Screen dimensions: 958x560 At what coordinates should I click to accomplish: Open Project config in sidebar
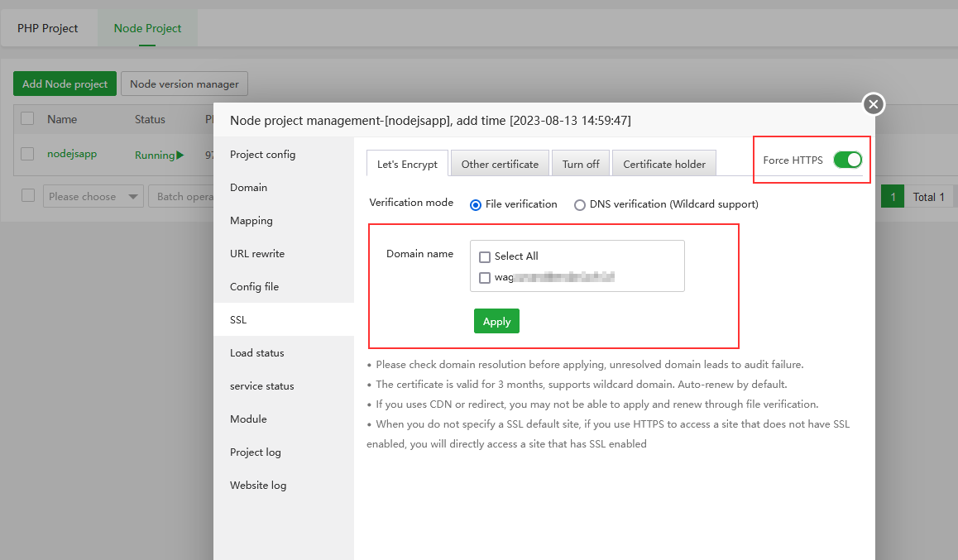click(x=262, y=155)
